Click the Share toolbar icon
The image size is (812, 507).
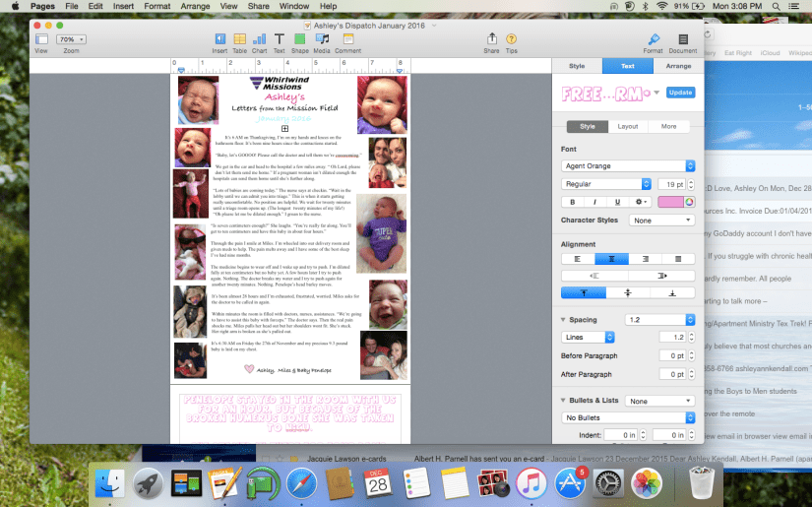pos(491,38)
